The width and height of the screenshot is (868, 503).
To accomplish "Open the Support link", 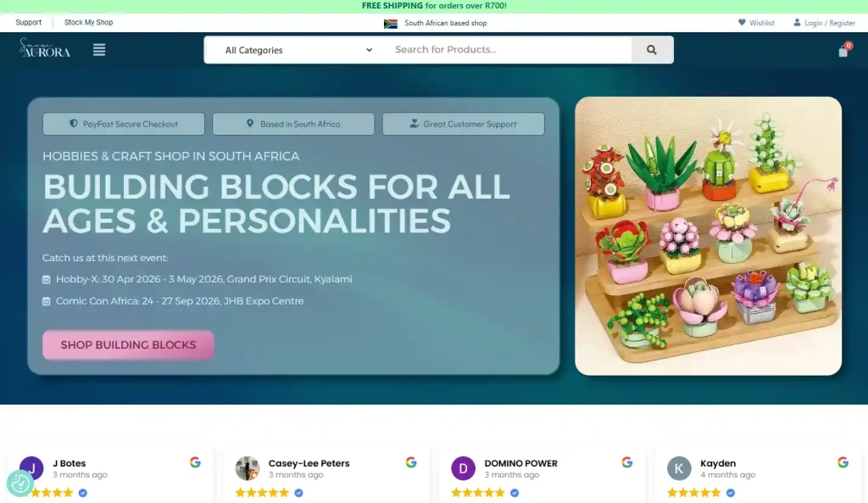I will click(28, 22).
